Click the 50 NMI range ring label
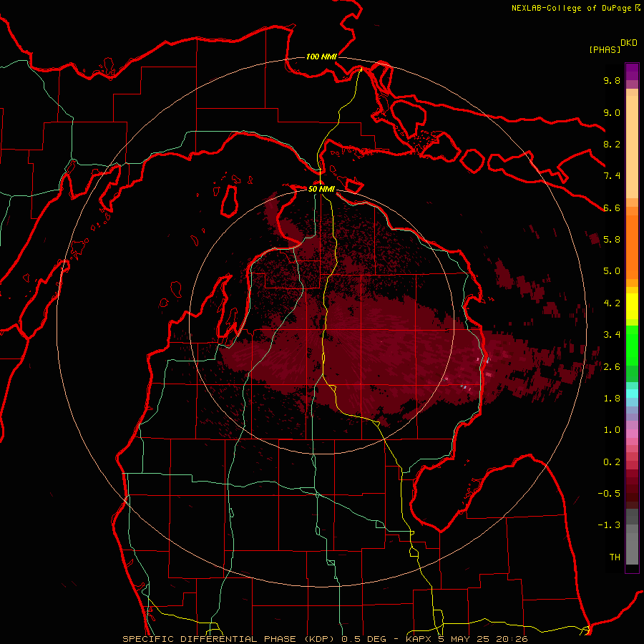The image size is (644, 644). [321, 189]
